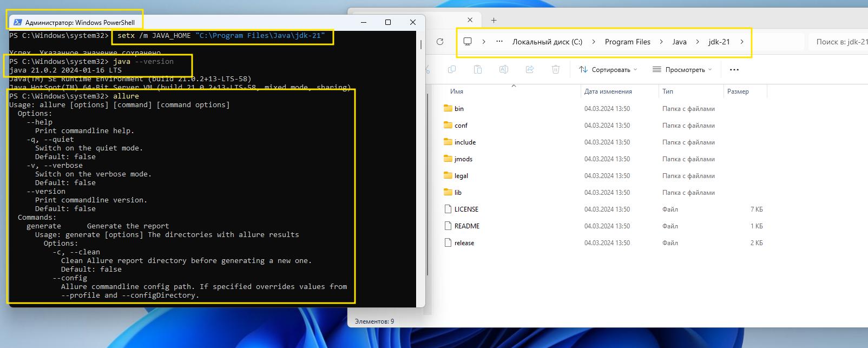Click the refresh icon in Explorer

point(440,42)
